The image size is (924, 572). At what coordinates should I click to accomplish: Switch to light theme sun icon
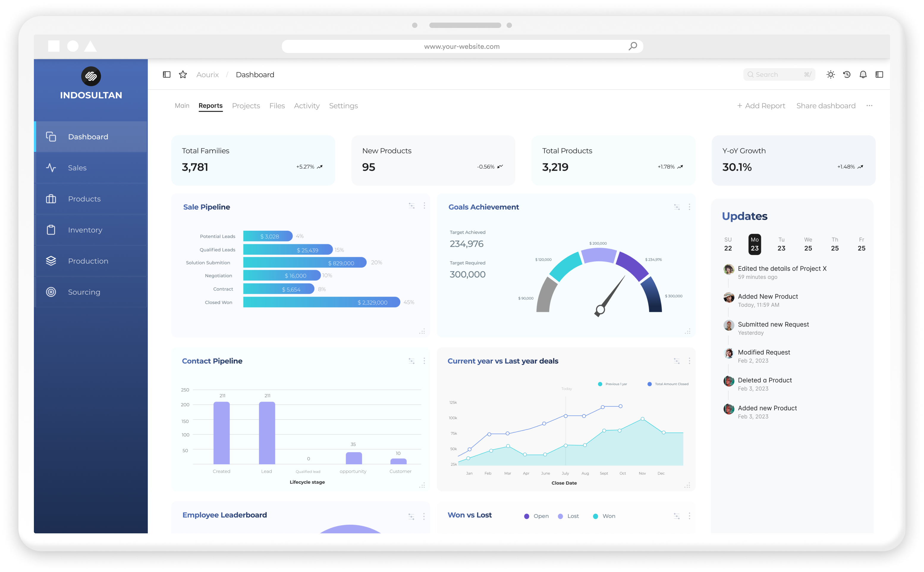coord(831,75)
